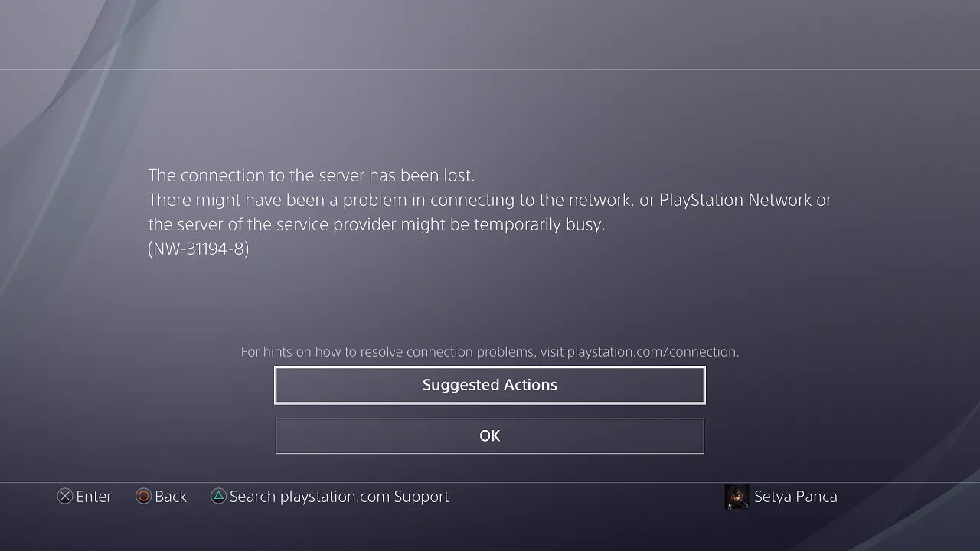Click the 'There might have been' sentence start

[215, 200]
